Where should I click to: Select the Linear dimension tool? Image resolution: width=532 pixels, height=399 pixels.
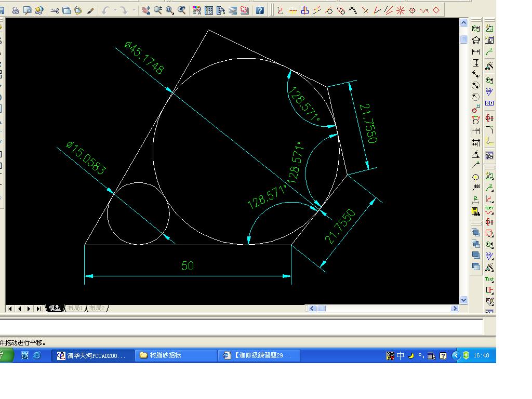pos(476,51)
